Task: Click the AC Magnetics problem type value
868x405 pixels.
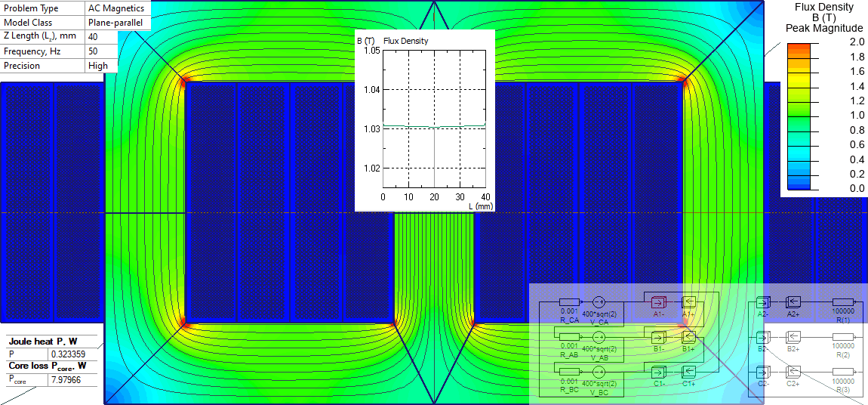Action: point(115,8)
